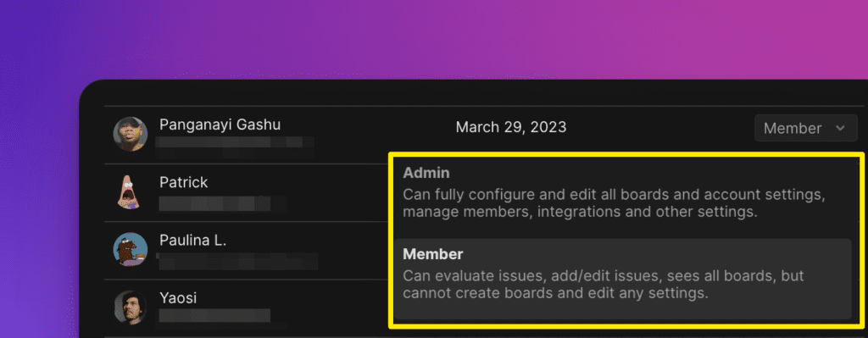Click the Panganayi Gashu name text
This screenshot has height=338, width=868.
(220, 125)
